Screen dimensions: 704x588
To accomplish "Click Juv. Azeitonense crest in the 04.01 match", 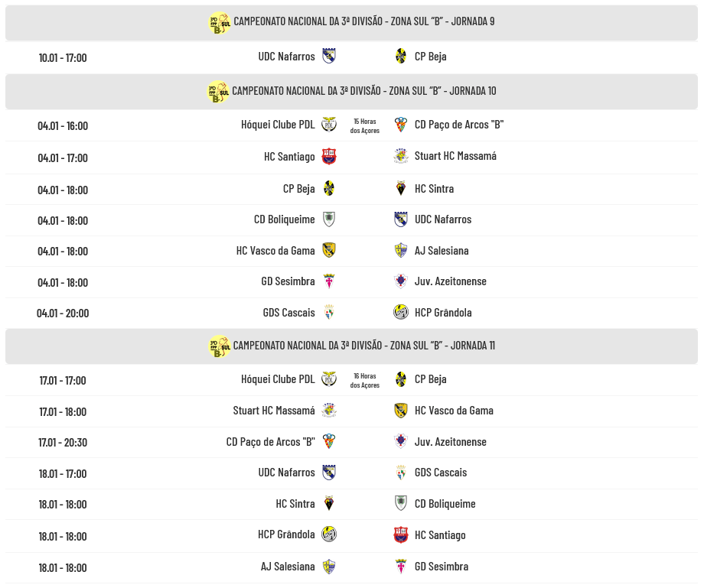I will 401,281.
